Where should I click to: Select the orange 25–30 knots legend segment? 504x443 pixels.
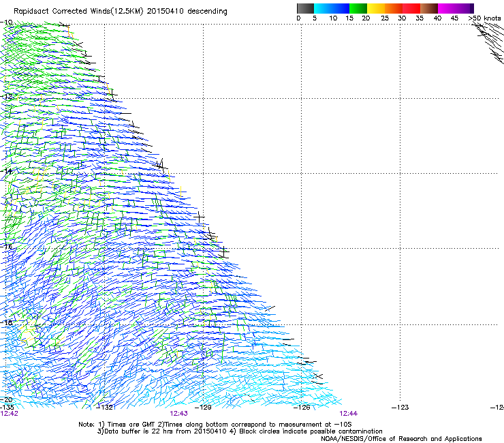click(x=394, y=8)
